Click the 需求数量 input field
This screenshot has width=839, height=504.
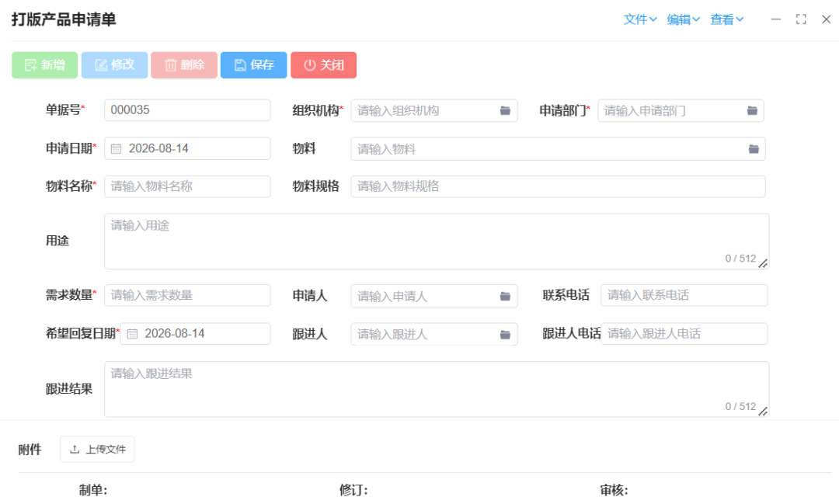tap(187, 295)
